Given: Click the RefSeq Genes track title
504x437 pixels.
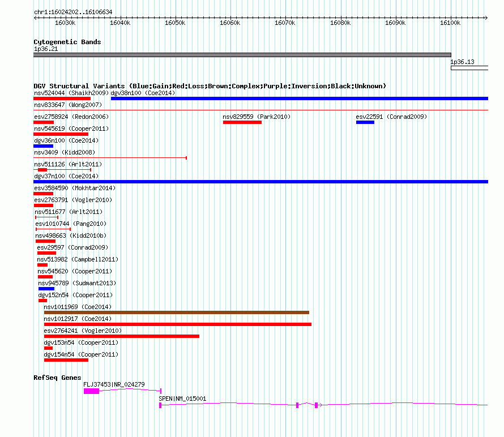Looking at the screenshot, I should (57, 378).
